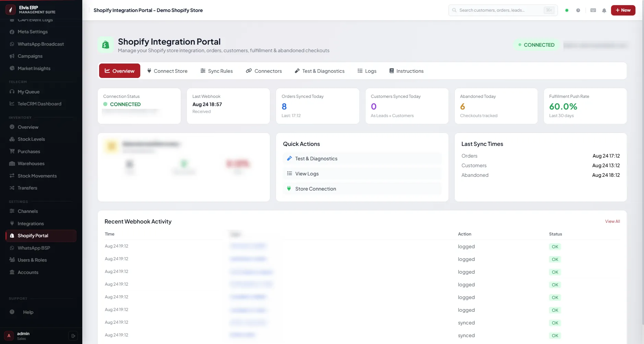Open the Instructions tab
This screenshot has height=344, width=644.
point(406,71)
